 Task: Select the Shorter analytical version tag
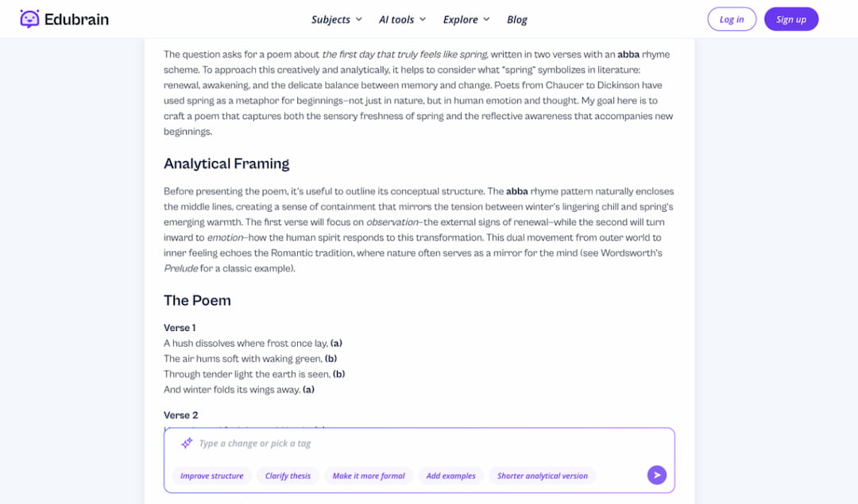tap(543, 475)
